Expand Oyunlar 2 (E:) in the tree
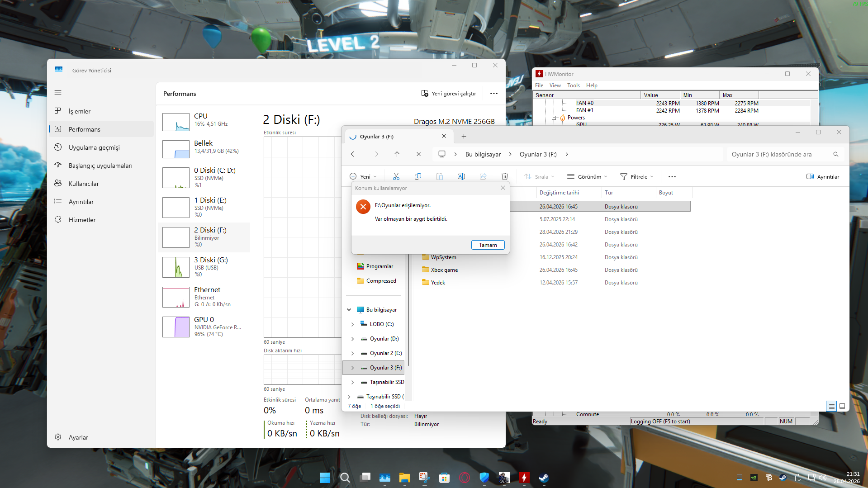 352,353
